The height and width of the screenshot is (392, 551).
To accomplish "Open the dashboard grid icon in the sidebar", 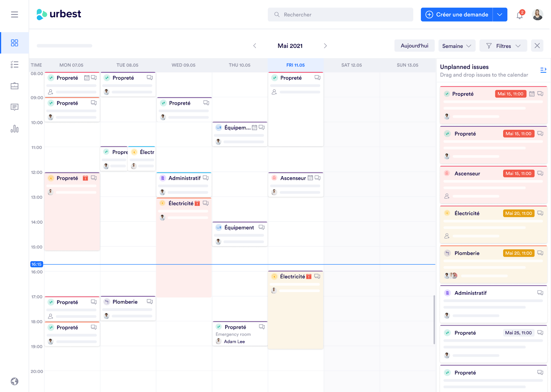I will click(x=14, y=43).
